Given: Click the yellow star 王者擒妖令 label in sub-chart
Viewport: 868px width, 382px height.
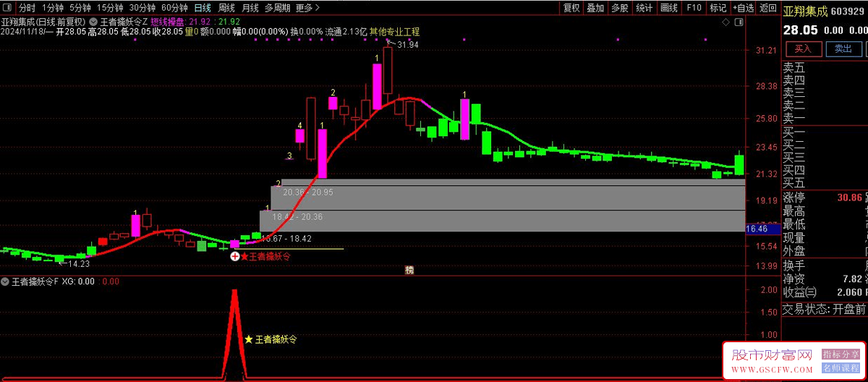Looking at the screenshot, I should pyautogui.click(x=271, y=339).
